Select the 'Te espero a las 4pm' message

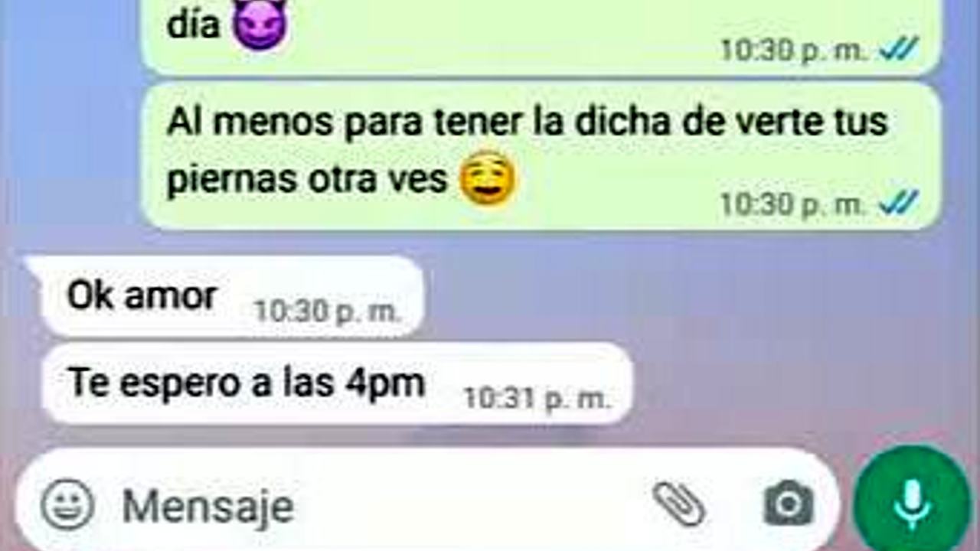337,383
